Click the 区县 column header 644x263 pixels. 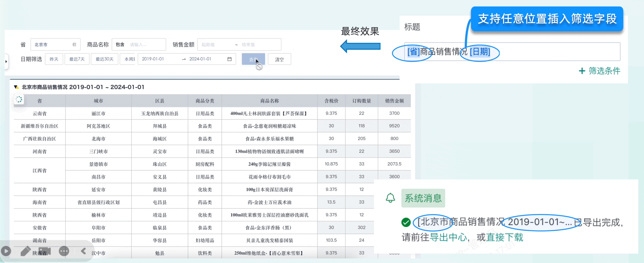pyautogui.click(x=160, y=101)
